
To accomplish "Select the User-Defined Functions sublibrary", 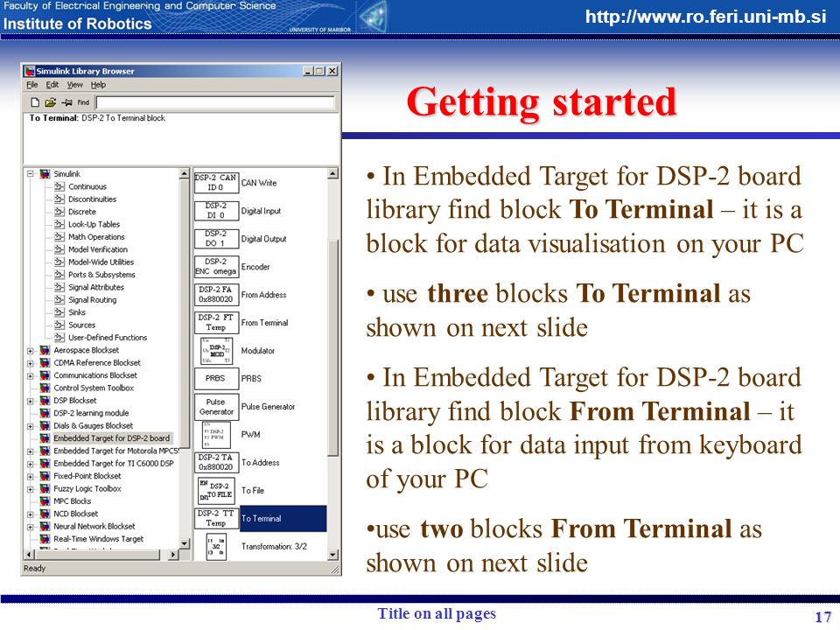I will (x=108, y=338).
